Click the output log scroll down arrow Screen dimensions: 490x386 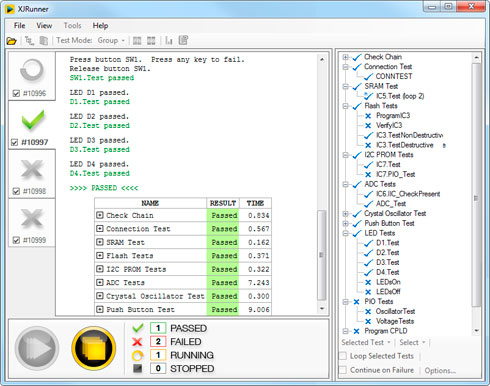click(x=322, y=309)
